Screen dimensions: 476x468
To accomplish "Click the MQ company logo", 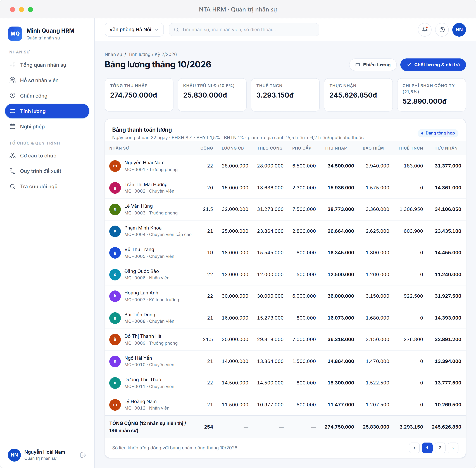I will point(15,34).
